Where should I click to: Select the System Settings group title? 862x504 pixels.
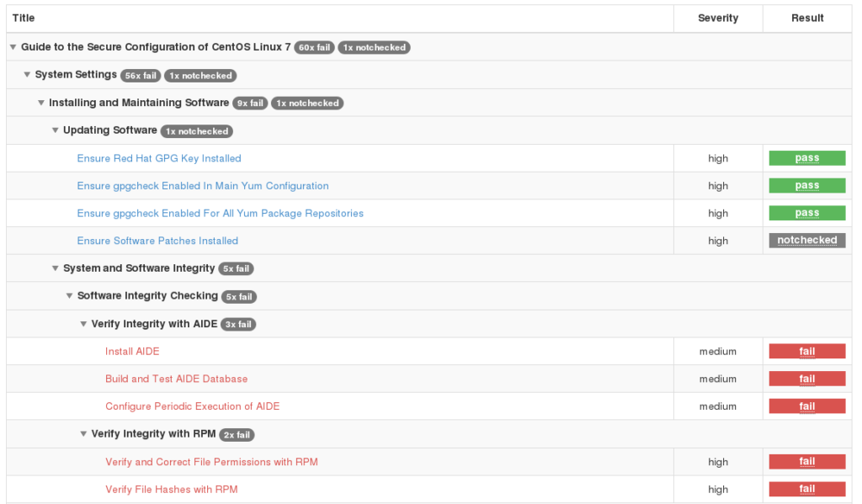pos(76,74)
